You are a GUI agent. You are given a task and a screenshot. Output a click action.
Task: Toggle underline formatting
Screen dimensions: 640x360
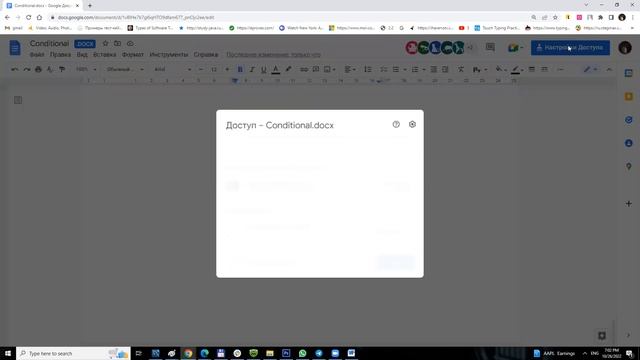pyautogui.click(x=264, y=69)
